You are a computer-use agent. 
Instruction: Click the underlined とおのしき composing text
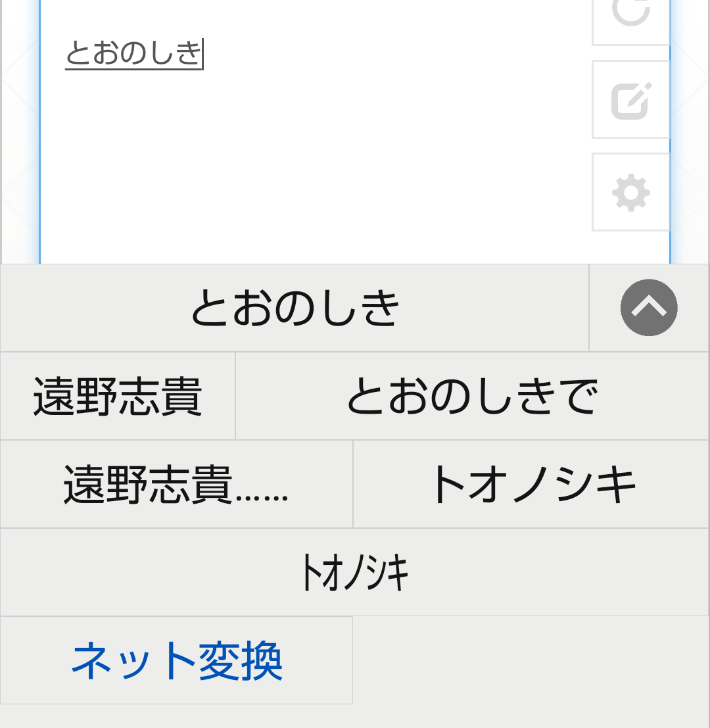coord(133,53)
